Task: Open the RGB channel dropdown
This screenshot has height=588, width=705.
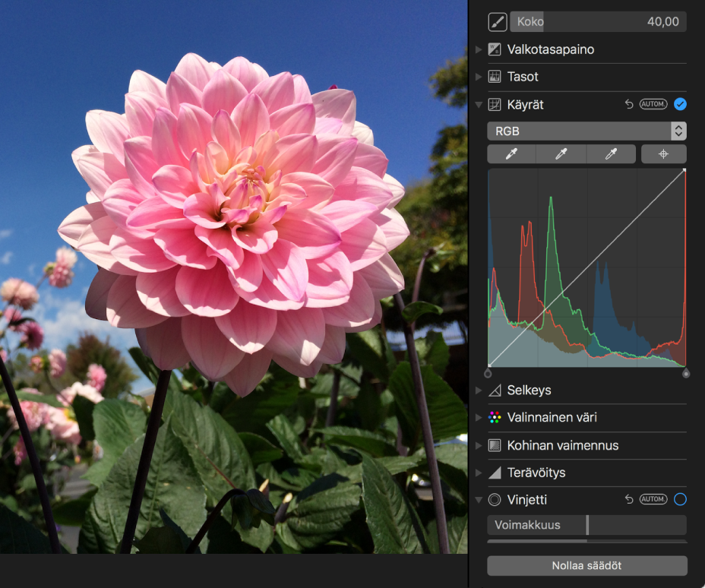Action: coord(586,131)
